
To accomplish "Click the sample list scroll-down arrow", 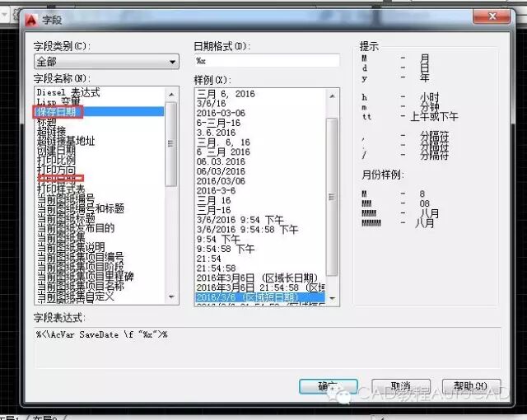I will pos(332,298).
